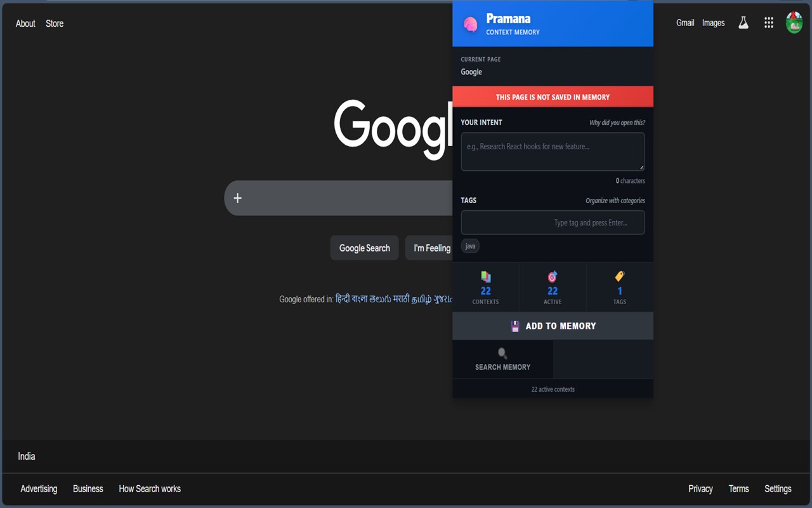
Task: Click the Google Search button
Action: [365, 248]
